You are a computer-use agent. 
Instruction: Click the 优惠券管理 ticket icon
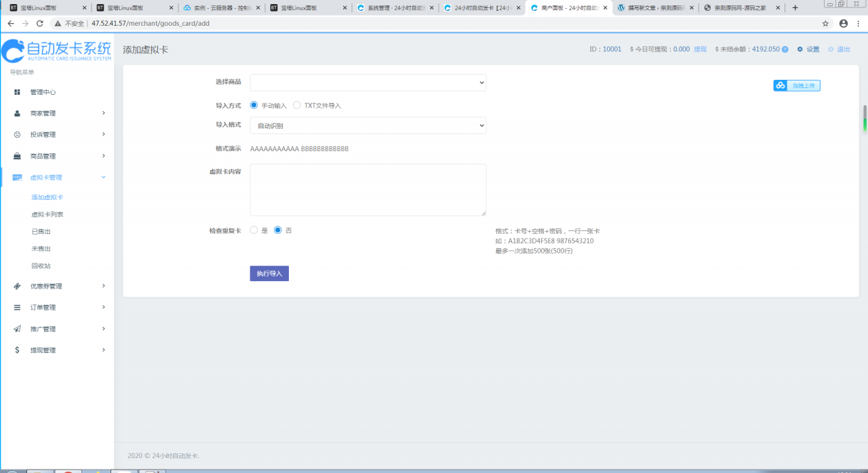tap(17, 286)
